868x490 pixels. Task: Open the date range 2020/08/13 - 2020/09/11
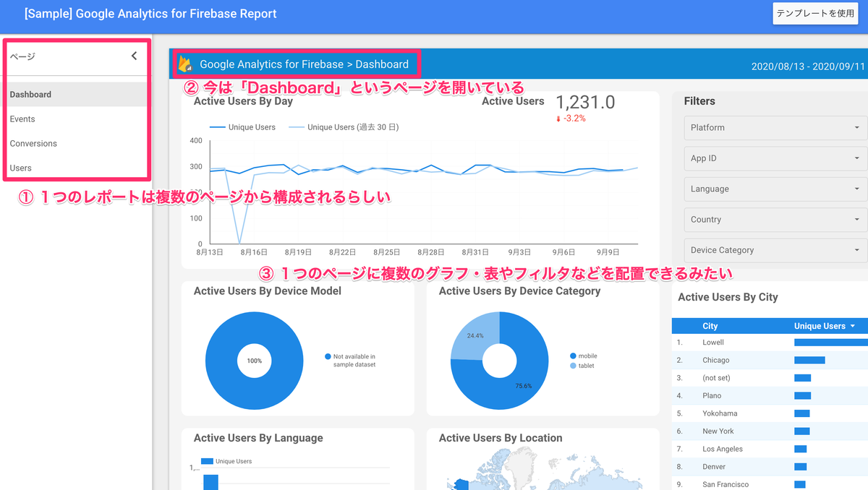808,66
